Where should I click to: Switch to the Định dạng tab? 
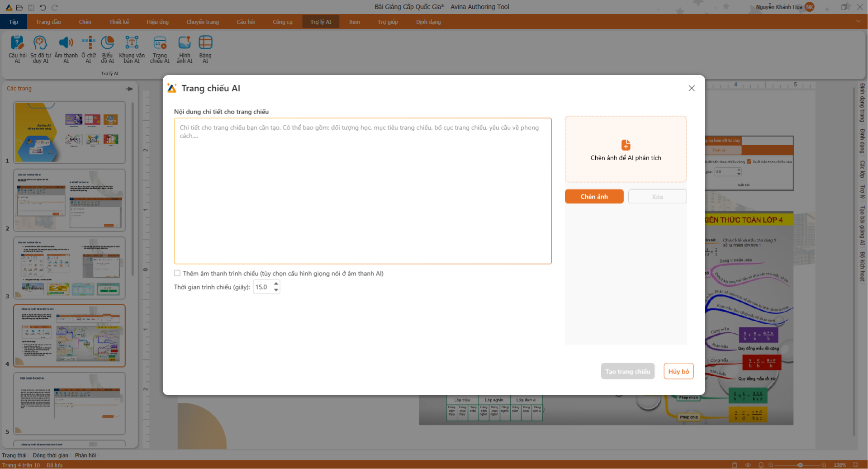pyautogui.click(x=428, y=22)
